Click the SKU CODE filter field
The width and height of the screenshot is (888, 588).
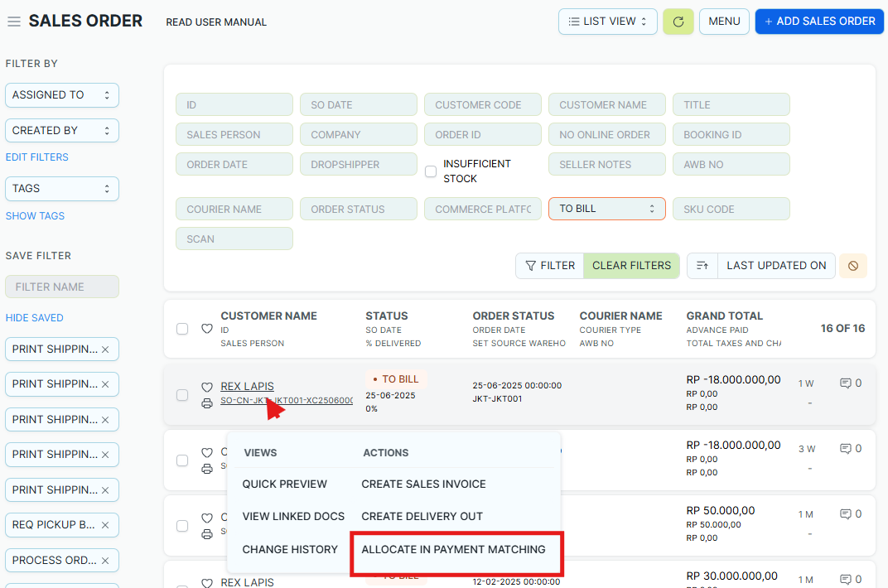click(731, 209)
